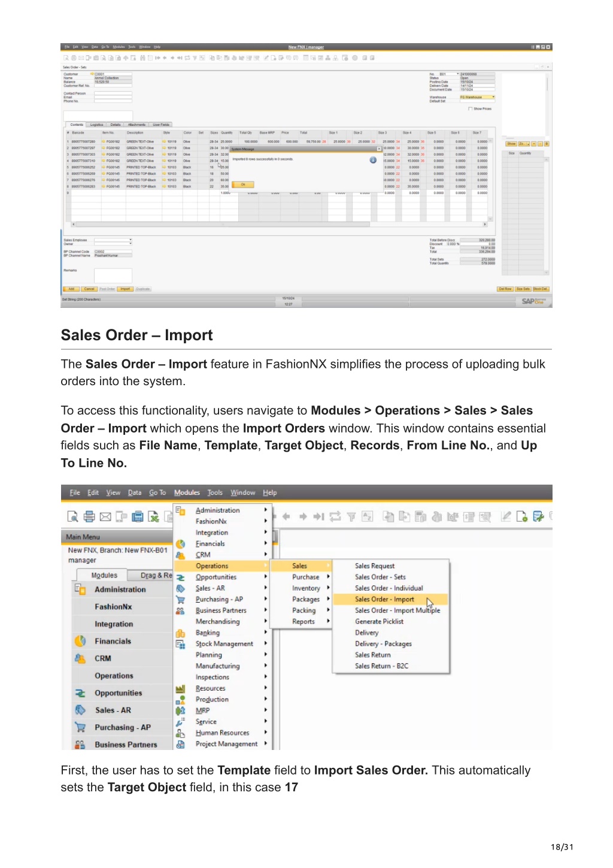Click the Business Partners icon in the sidebar

pyautogui.click(x=80, y=745)
